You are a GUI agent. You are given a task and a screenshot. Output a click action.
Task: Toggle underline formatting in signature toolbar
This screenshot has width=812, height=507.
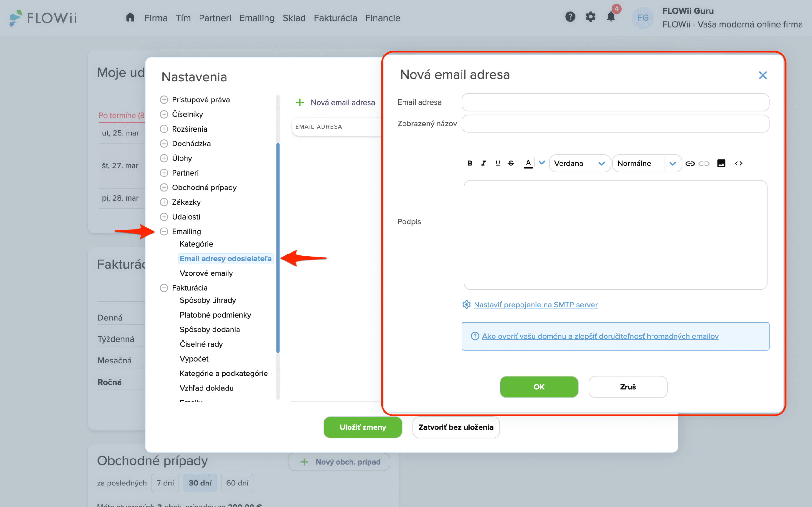[498, 163]
